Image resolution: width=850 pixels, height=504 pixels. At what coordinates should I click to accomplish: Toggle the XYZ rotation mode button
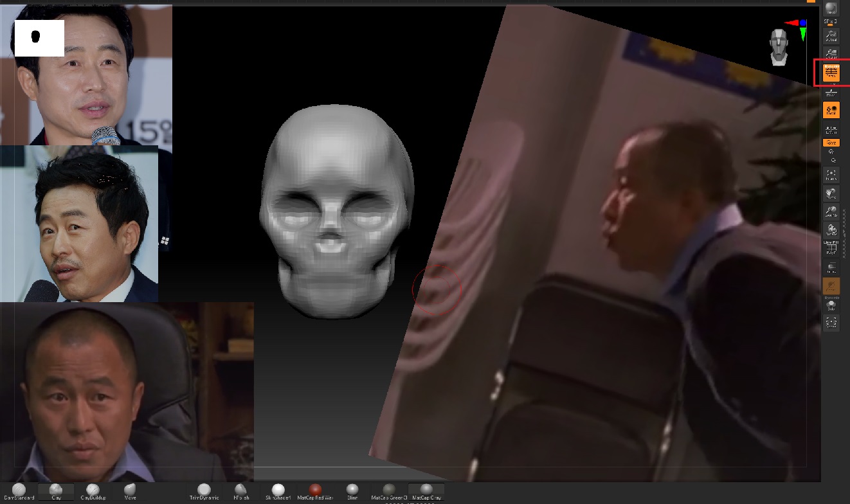point(831,143)
